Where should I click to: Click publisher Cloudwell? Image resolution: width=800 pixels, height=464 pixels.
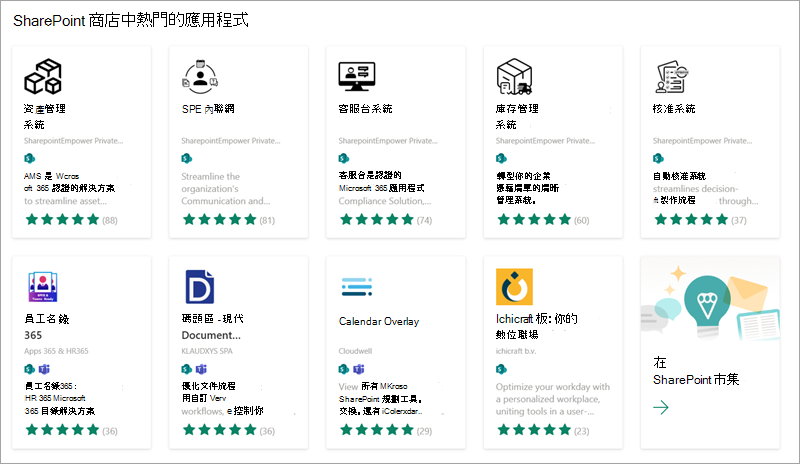point(355,351)
